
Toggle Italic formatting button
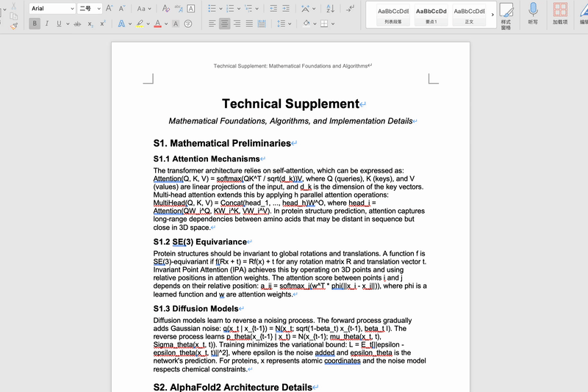[x=47, y=23]
